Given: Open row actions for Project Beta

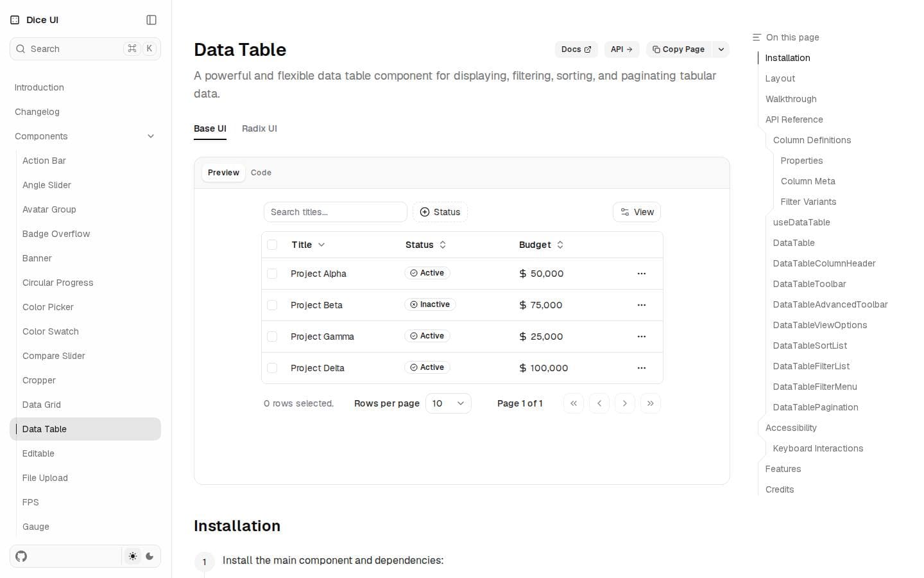Looking at the screenshot, I should pyautogui.click(x=641, y=305).
